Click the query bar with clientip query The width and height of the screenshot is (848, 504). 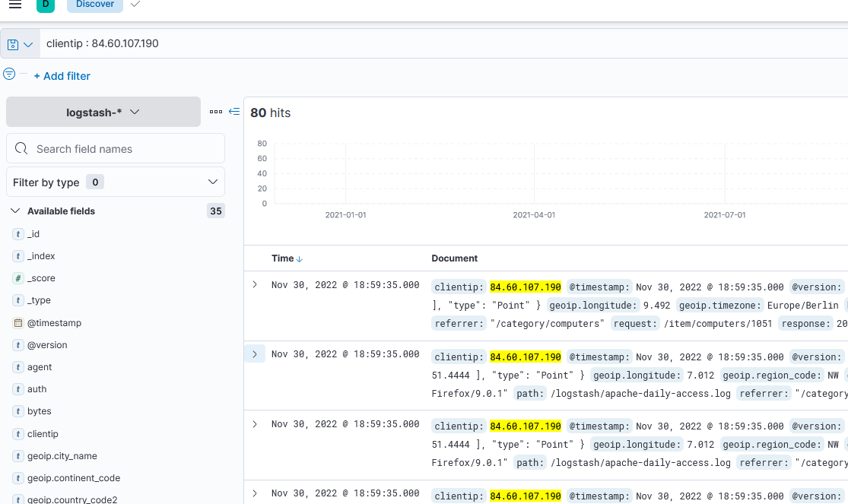tap(443, 43)
